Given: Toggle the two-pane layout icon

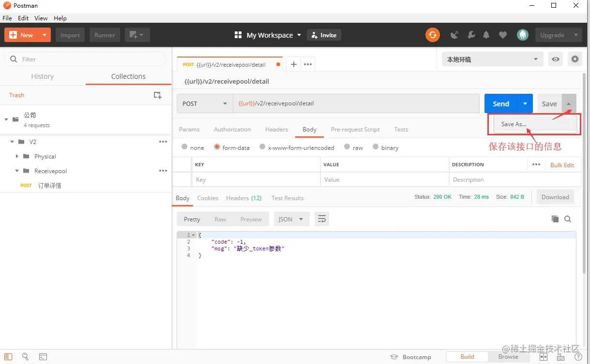Looking at the screenshot, I should coord(544,357).
